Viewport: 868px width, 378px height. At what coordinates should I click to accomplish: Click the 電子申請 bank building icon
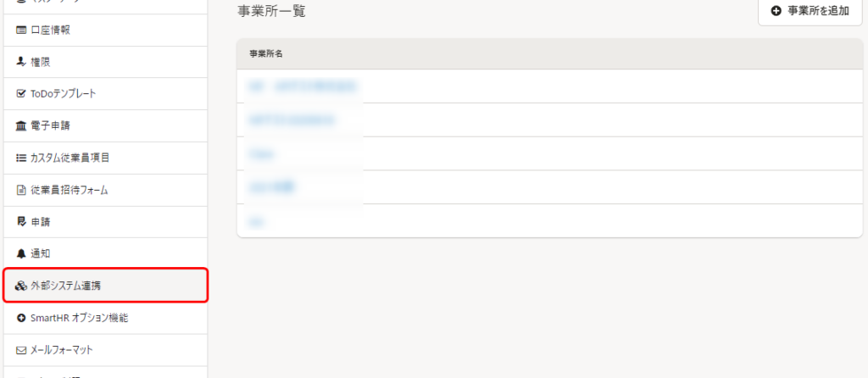click(x=21, y=126)
